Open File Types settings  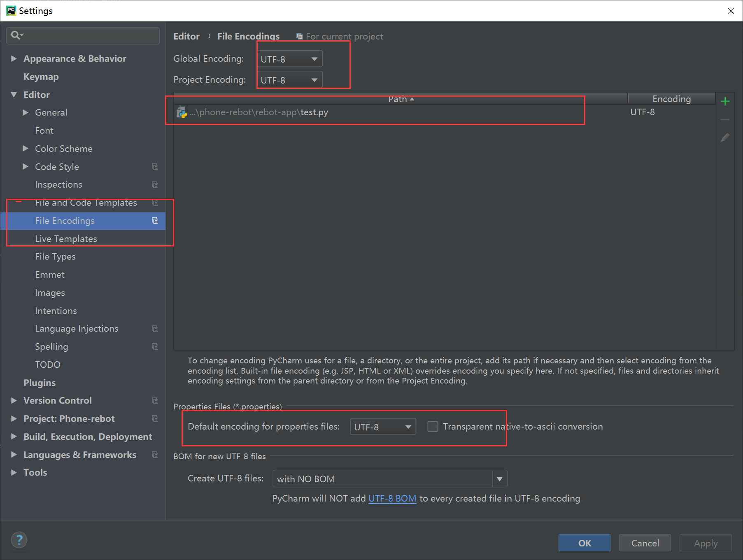[55, 257]
